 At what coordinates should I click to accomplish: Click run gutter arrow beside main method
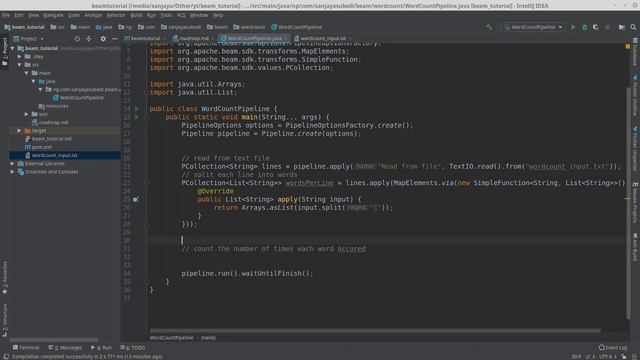[137, 117]
